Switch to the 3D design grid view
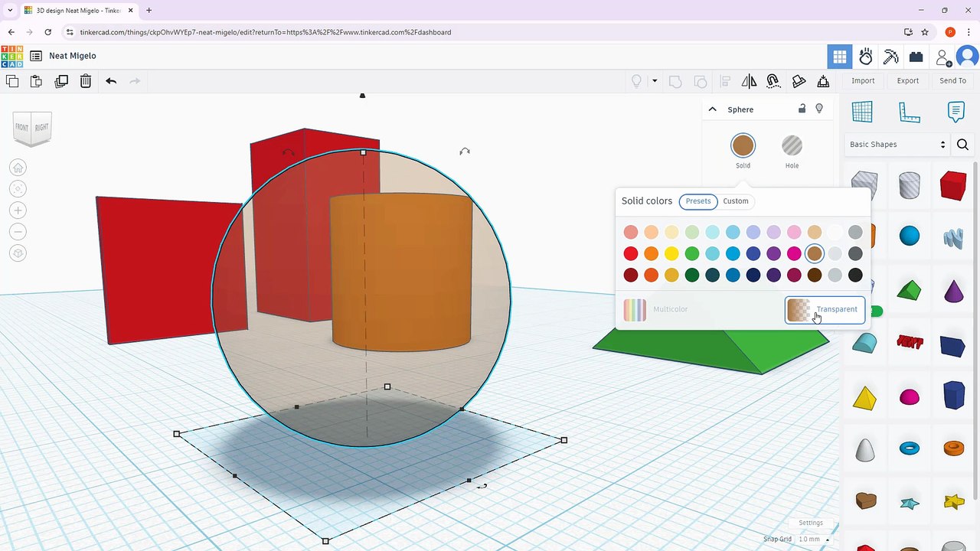Image resolution: width=980 pixels, height=551 pixels. [840, 57]
